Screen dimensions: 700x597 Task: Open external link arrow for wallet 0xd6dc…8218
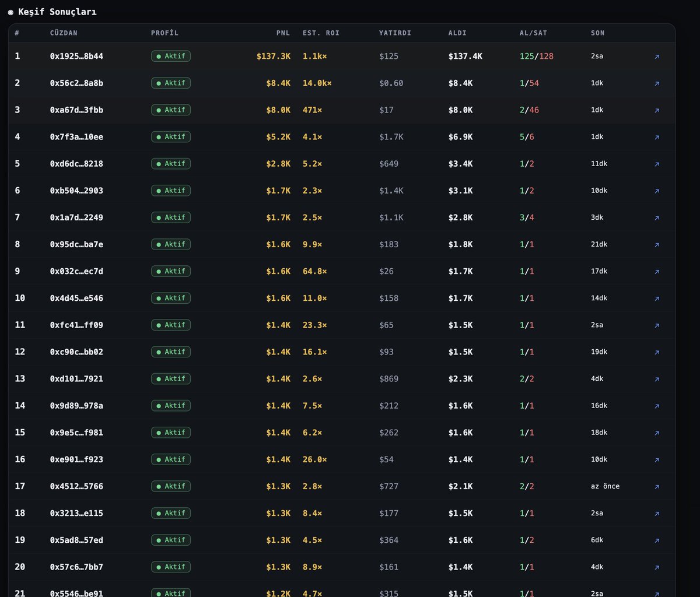tap(657, 164)
